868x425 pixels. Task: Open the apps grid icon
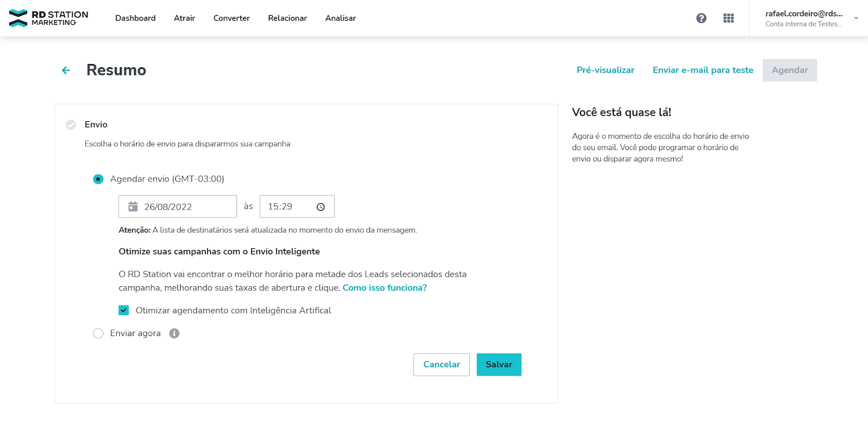(729, 18)
